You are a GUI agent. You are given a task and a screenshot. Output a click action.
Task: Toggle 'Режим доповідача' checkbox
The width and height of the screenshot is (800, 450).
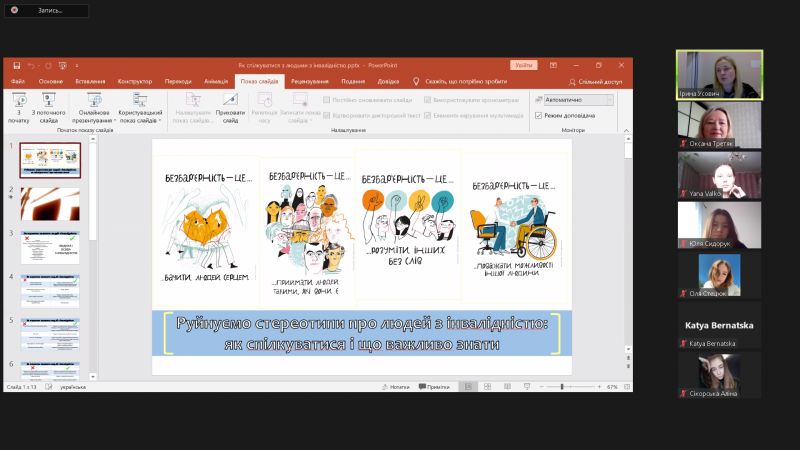click(540, 115)
